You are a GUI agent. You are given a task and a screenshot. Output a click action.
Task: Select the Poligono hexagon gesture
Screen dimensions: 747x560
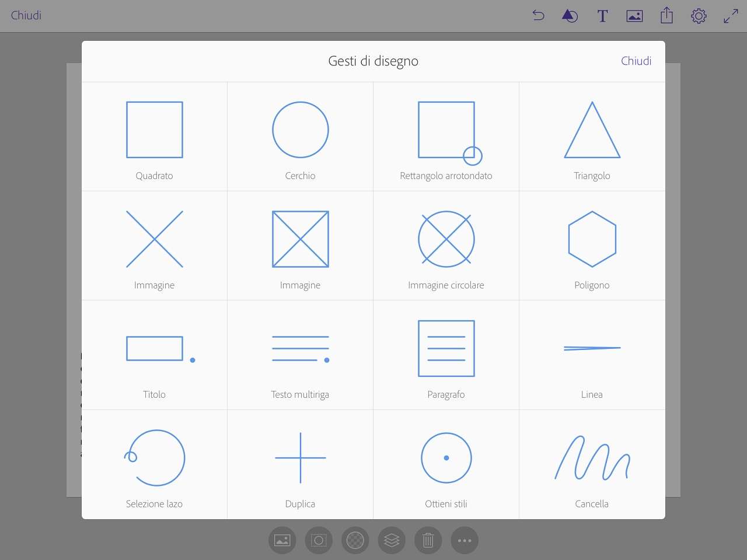[x=592, y=246]
